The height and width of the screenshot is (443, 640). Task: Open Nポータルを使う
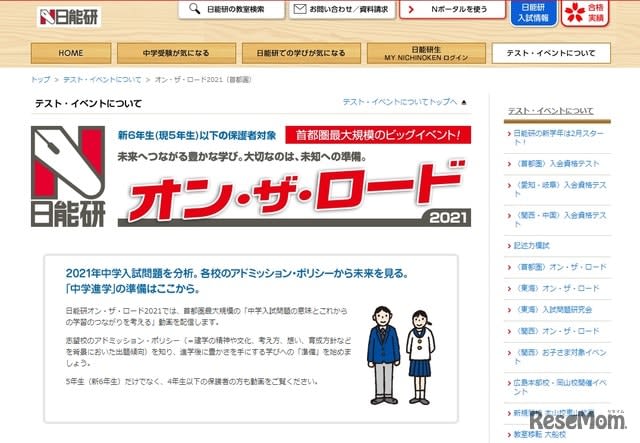point(452,9)
